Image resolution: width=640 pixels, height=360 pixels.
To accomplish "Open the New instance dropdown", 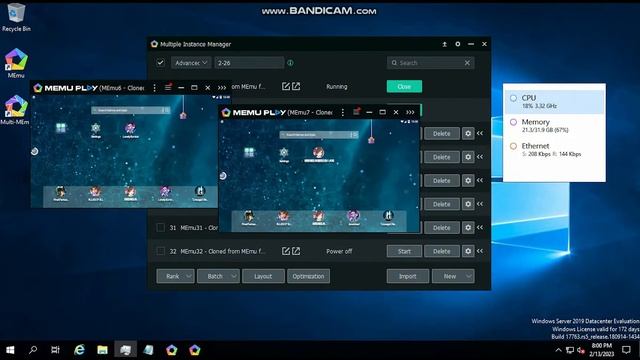I will [x=453, y=276].
